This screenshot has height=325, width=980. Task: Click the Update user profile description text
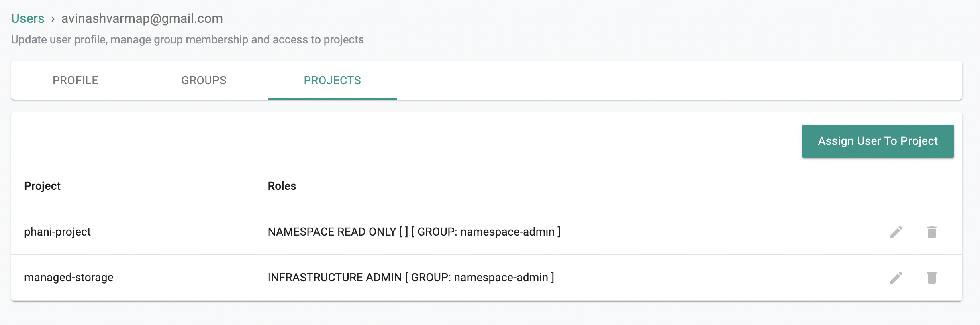188,40
